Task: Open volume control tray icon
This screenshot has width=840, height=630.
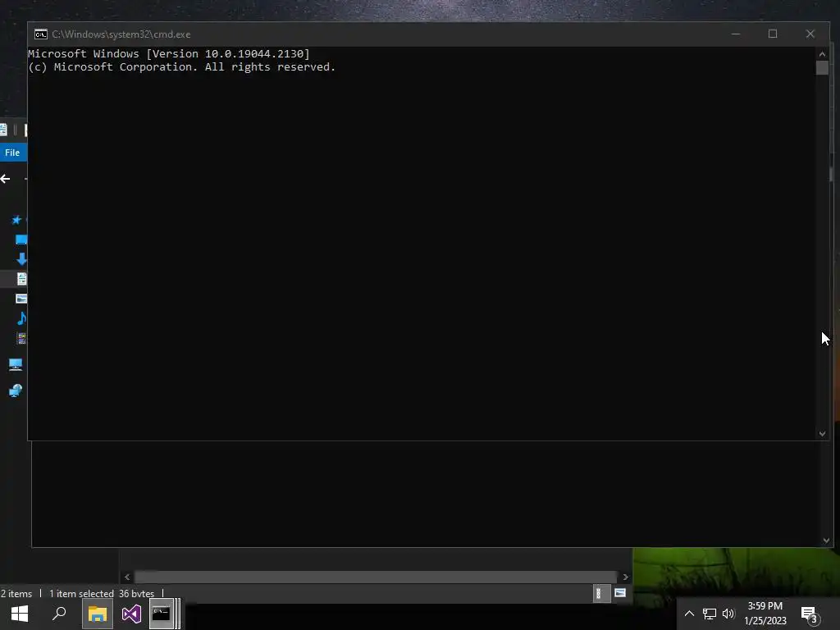Action: point(728,614)
